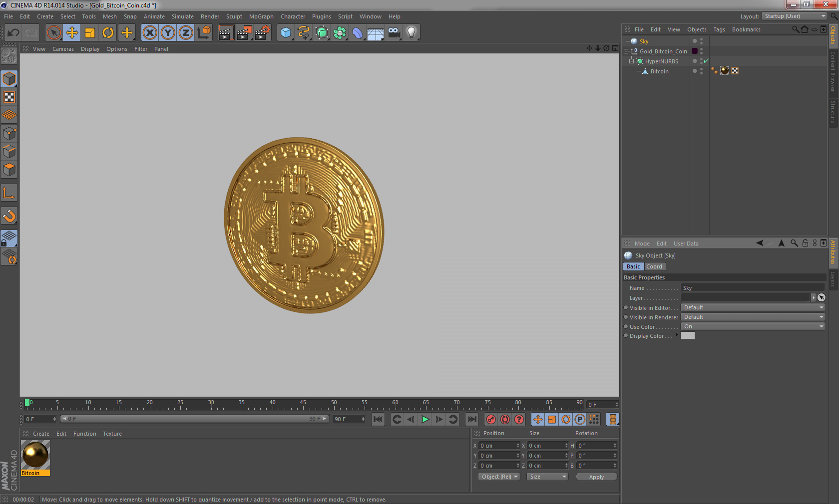This screenshot has height=504, width=839.
Task: Render the active view
Action: click(x=226, y=33)
